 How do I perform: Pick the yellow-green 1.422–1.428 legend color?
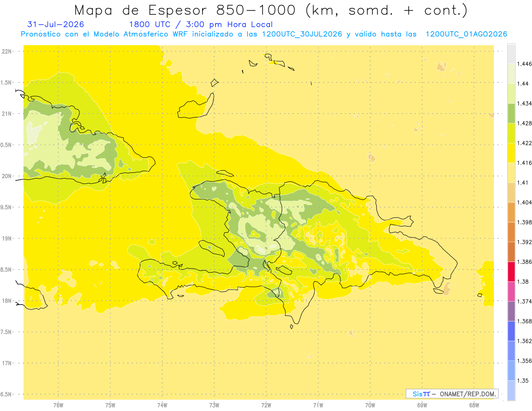coord(511,133)
